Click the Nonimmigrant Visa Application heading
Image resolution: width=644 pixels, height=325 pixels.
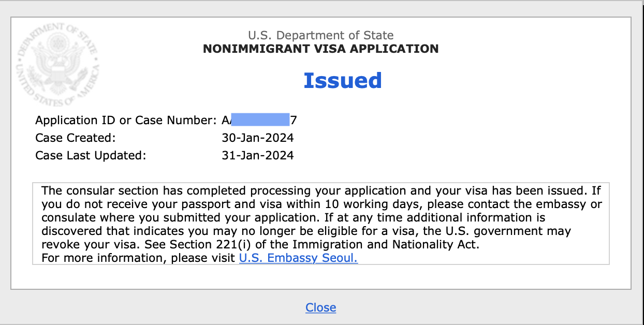[x=320, y=49]
